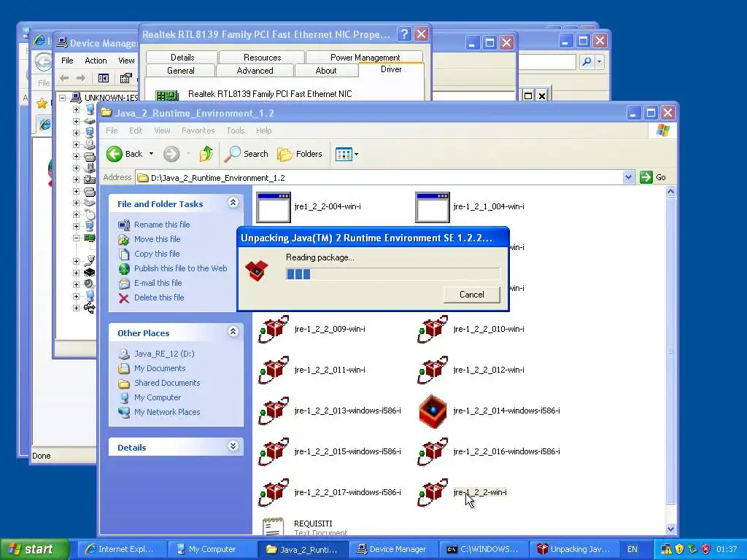Open the Back history dropdown arrow
The image size is (747, 560).
151,154
